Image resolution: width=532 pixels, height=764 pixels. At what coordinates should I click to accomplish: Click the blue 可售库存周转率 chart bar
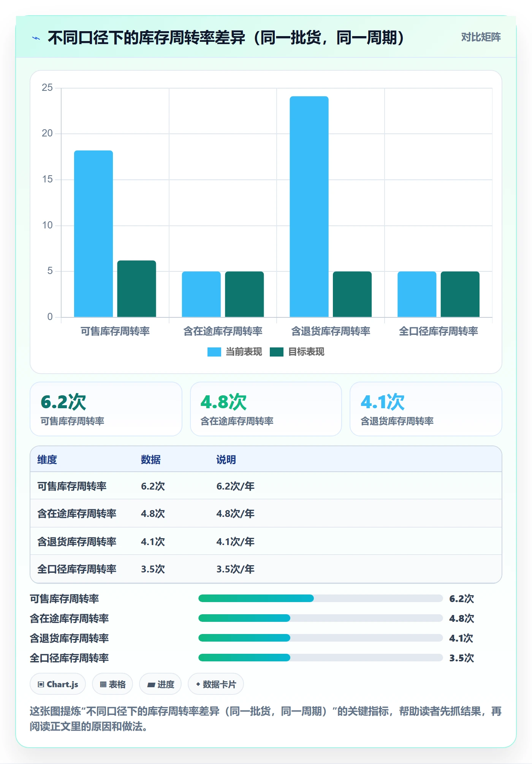point(93,234)
